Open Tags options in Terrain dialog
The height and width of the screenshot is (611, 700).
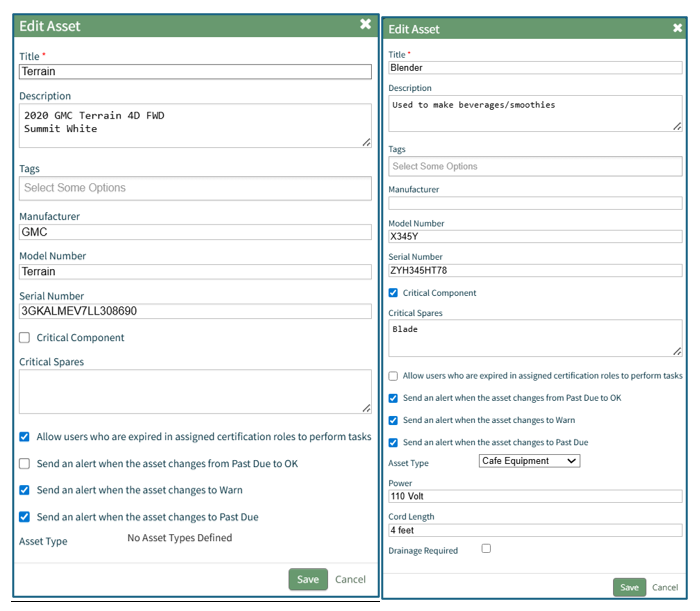pyautogui.click(x=195, y=188)
